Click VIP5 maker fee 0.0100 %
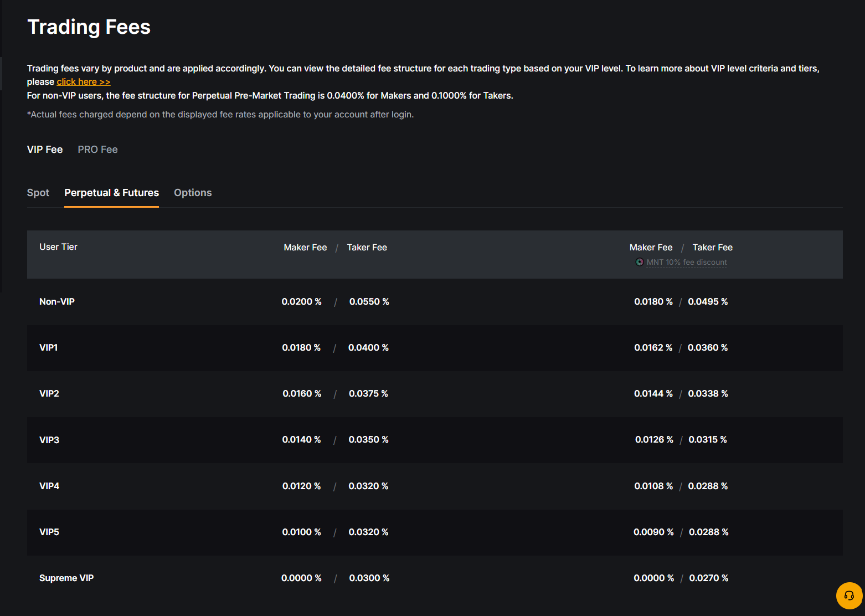Viewport: 865px width, 616px height. click(301, 532)
